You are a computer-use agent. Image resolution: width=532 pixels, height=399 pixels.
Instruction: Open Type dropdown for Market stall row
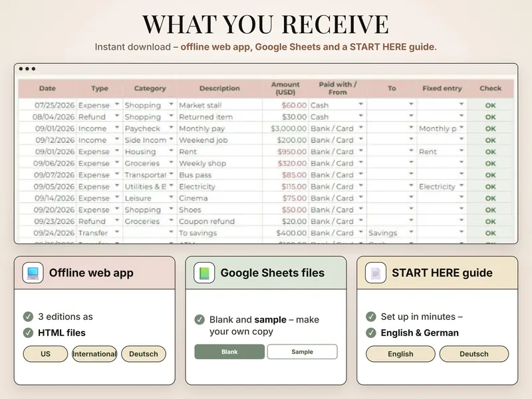pyautogui.click(x=117, y=104)
